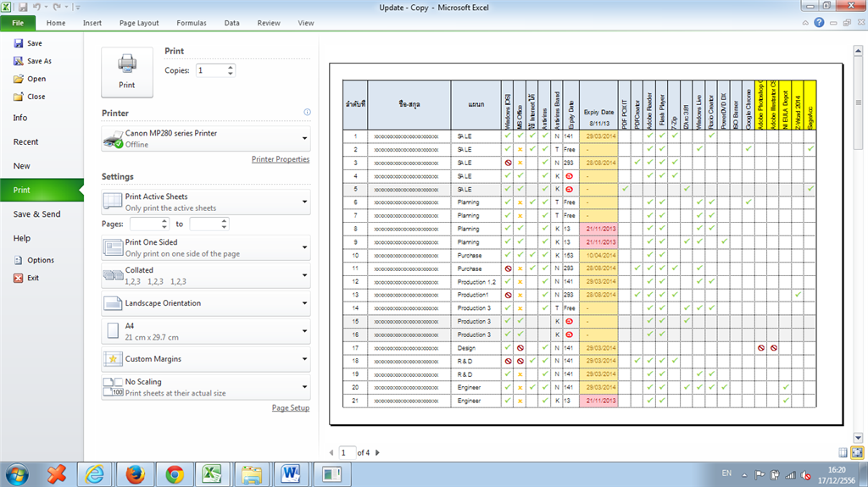Launch Firefox from the taskbar
This screenshot has width=868, height=487.
(135, 474)
